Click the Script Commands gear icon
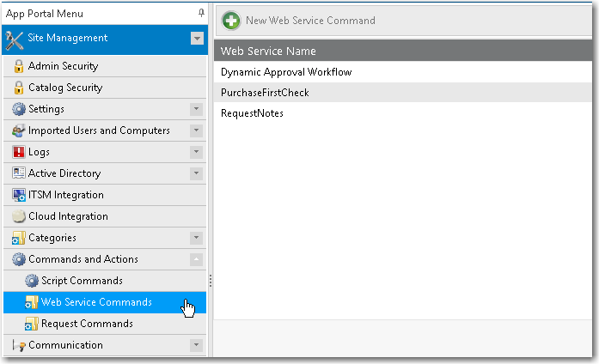This screenshot has width=599, height=364. point(32,281)
